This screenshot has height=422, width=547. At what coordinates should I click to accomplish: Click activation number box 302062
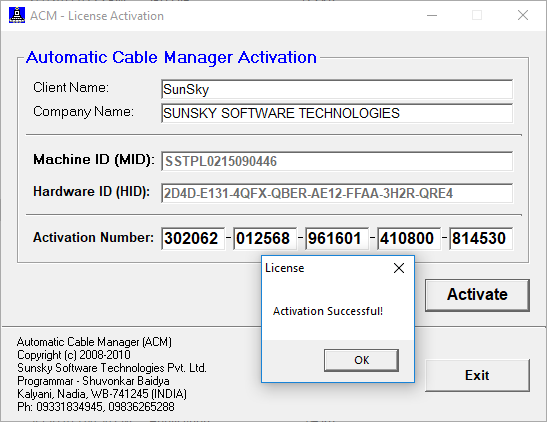tap(193, 239)
